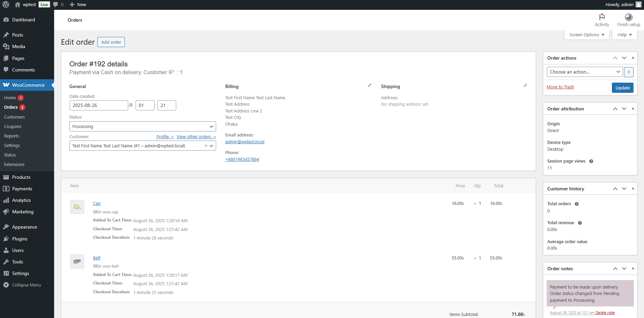Clear the selected customer with X icon

tap(206, 146)
